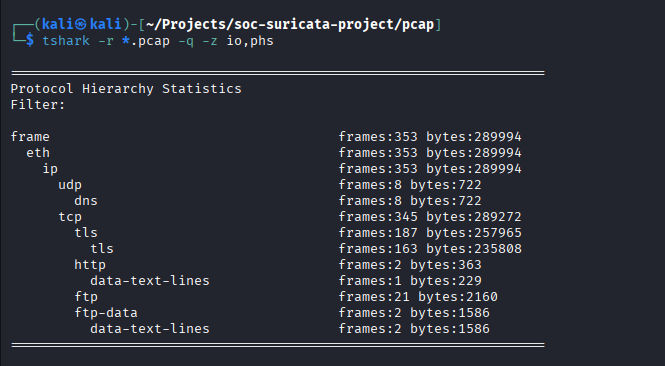The image size is (665, 366).
Task: Click tls stats 'frames:187 bytes:257965'
Action: (430, 233)
